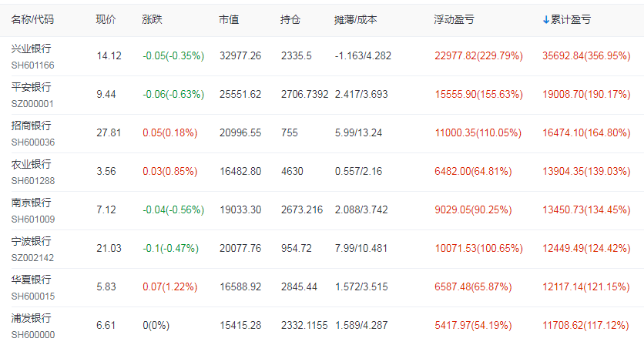Viewport: 644px width, 345px height.
Task: Click cost value 7.99/10.481
Action: (x=361, y=249)
